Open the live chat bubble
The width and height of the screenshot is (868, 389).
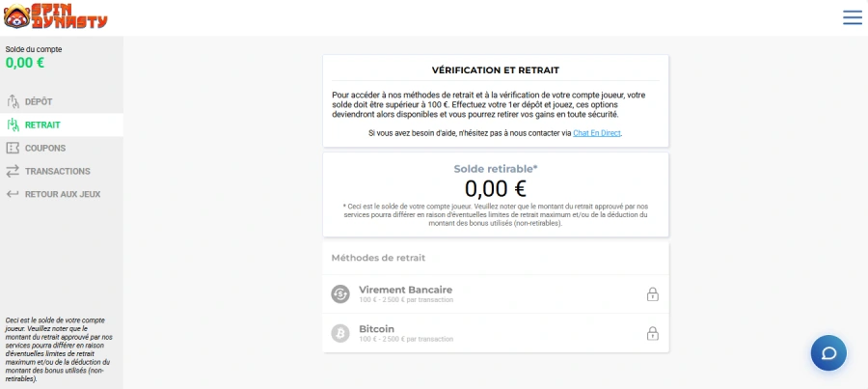click(828, 352)
